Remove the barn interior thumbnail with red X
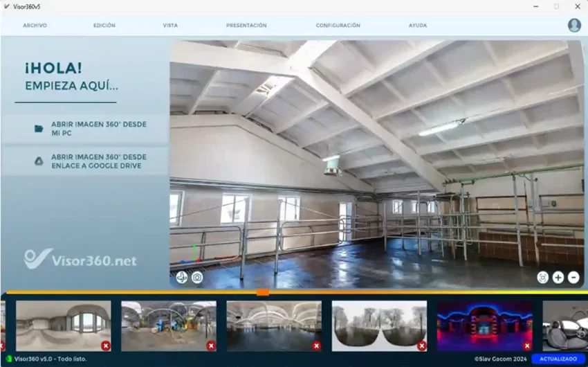 click(317, 346)
